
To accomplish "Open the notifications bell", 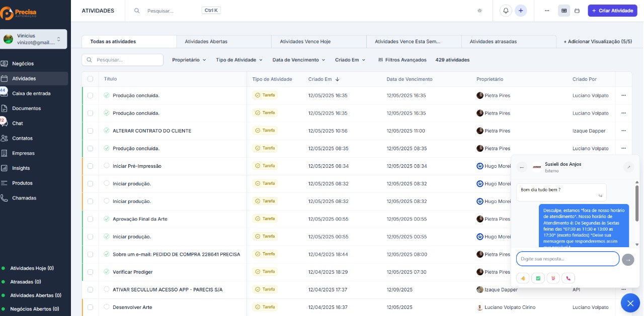I will (x=506, y=11).
